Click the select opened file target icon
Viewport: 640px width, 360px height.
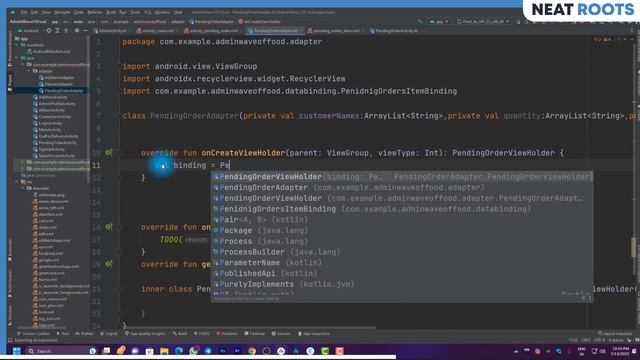[49, 31]
